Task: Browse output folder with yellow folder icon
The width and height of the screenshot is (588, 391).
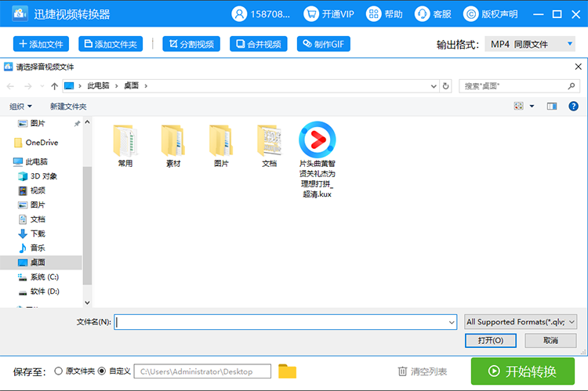Action: [x=287, y=371]
